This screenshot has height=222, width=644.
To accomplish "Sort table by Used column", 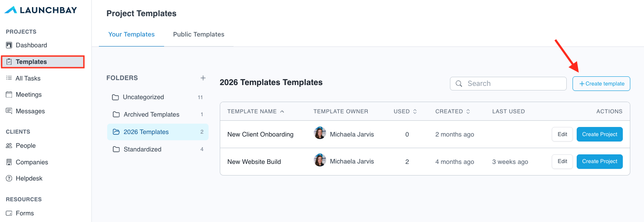I will [414, 111].
